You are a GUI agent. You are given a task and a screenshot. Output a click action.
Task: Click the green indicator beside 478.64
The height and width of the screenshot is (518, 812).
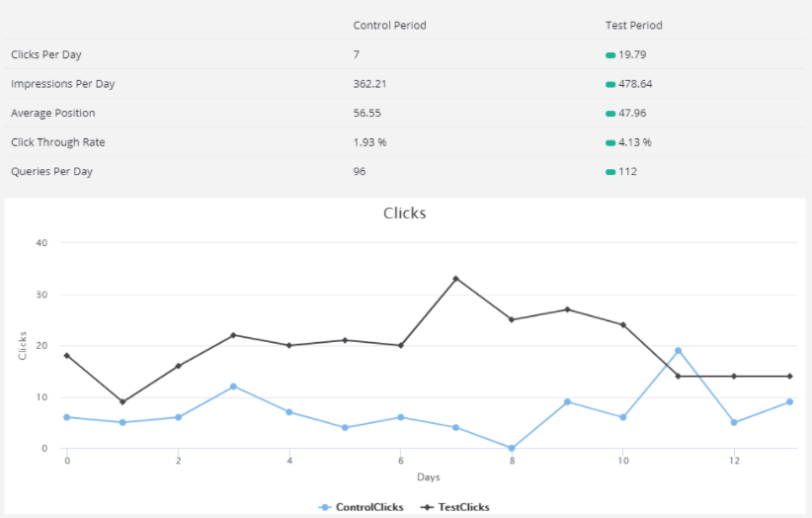coord(610,84)
